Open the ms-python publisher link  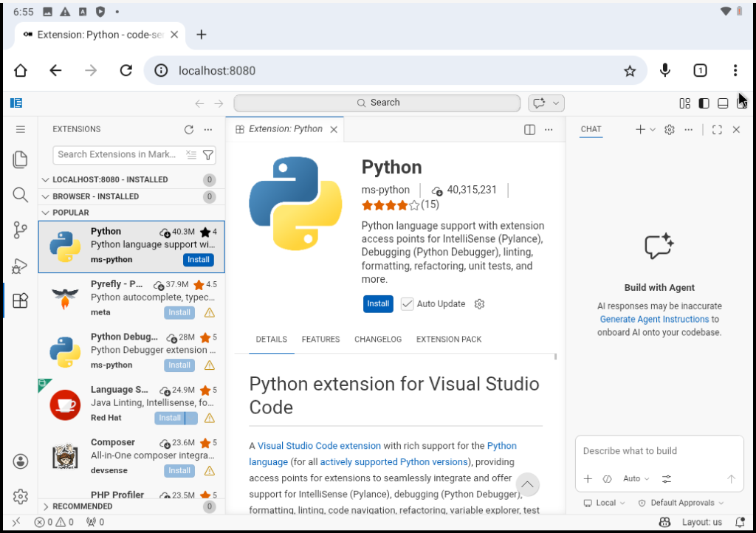tap(385, 190)
